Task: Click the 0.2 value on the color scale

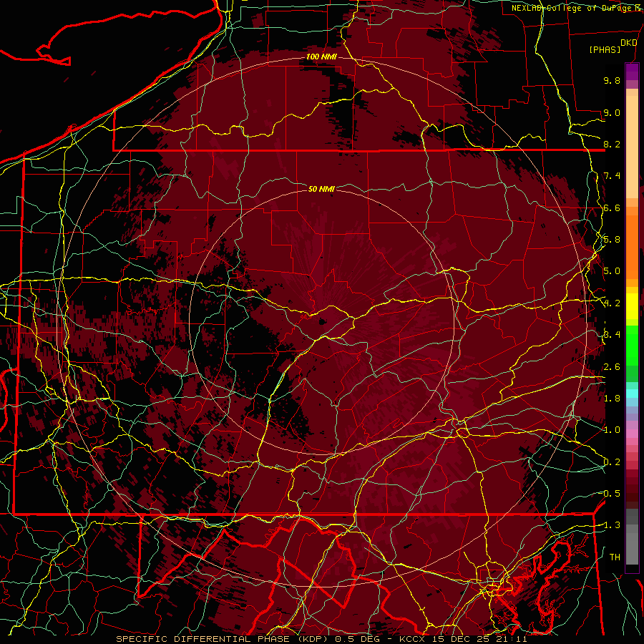Action: coord(612,462)
